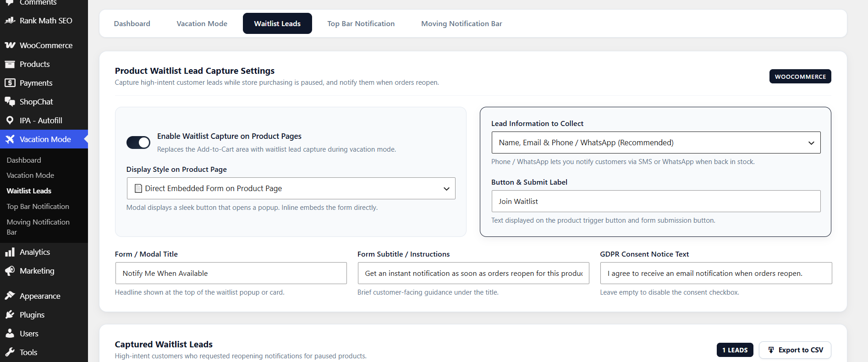The height and width of the screenshot is (362, 868).
Task: Click the 1 LEADS badge
Action: click(x=735, y=350)
